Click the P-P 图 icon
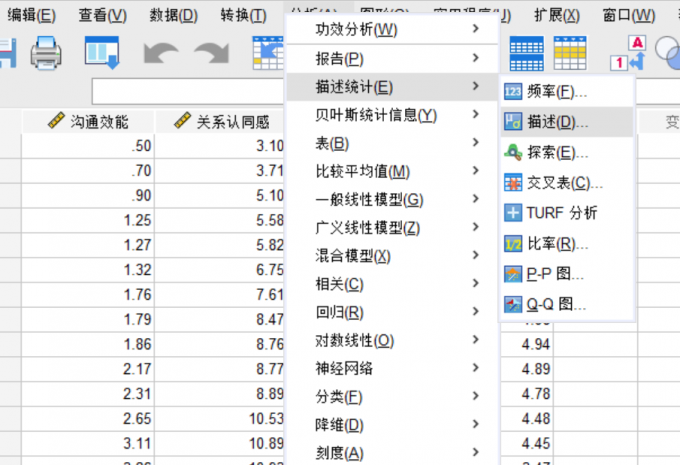The height and width of the screenshot is (465, 680). click(x=513, y=274)
